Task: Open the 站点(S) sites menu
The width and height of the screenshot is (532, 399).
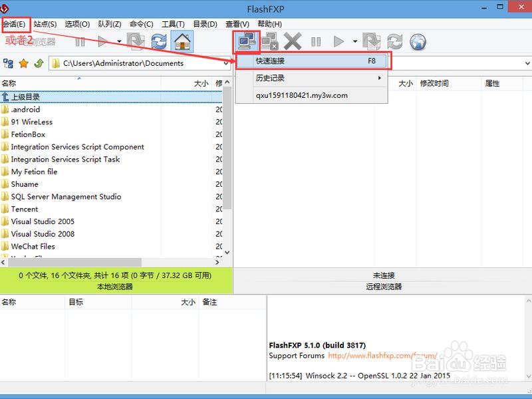Action: tap(45, 24)
